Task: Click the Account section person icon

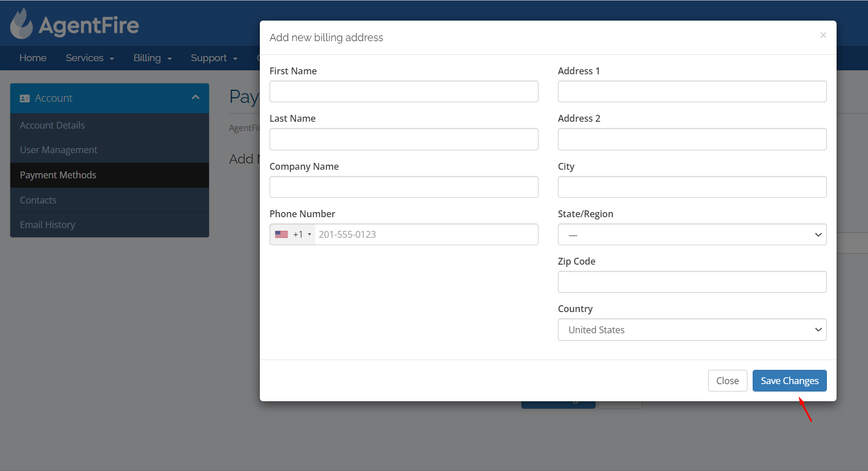Action: point(25,98)
